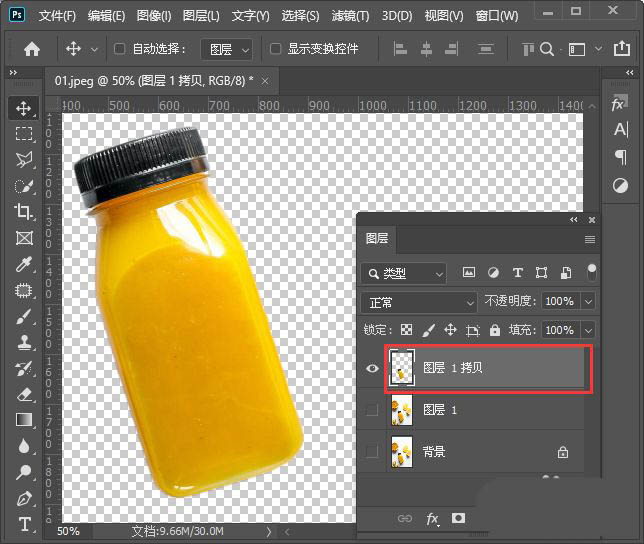The height and width of the screenshot is (544, 644).
Task: Toggle shape layer filter
Action: (x=541, y=272)
